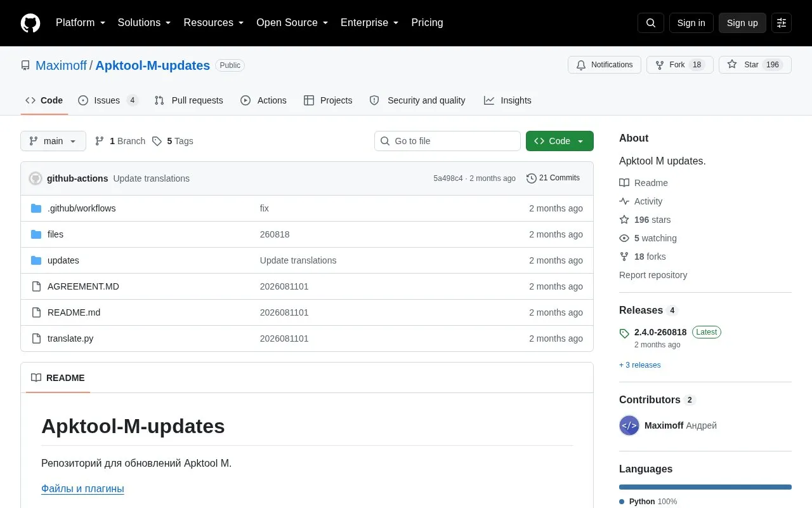Click the Activity pulse icon
The image size is (812, 508).
624,201
